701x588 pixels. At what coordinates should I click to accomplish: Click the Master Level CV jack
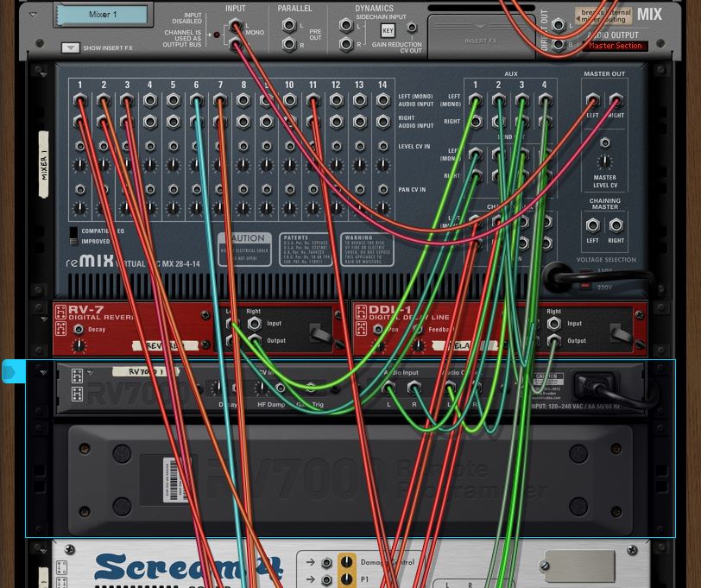coord(604,142)
